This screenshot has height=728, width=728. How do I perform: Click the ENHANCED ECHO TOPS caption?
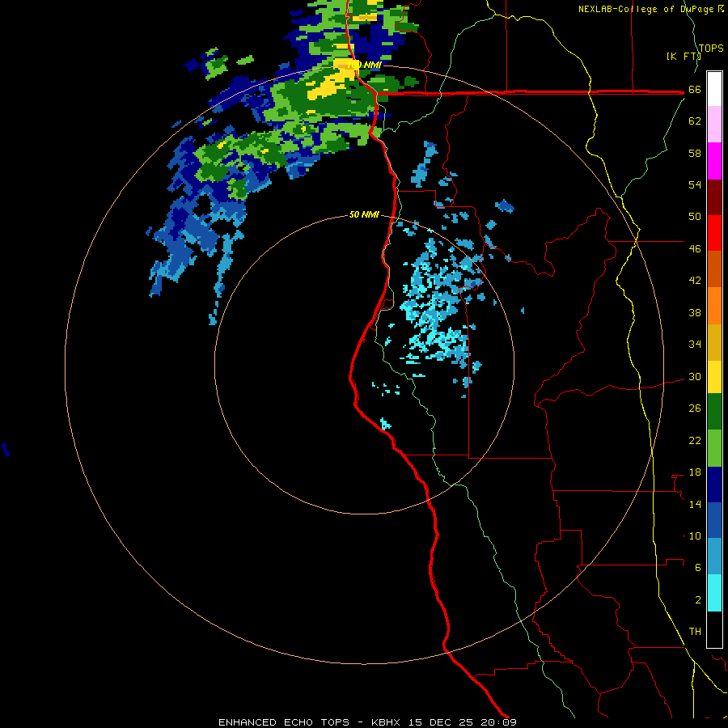pos(284,722)
